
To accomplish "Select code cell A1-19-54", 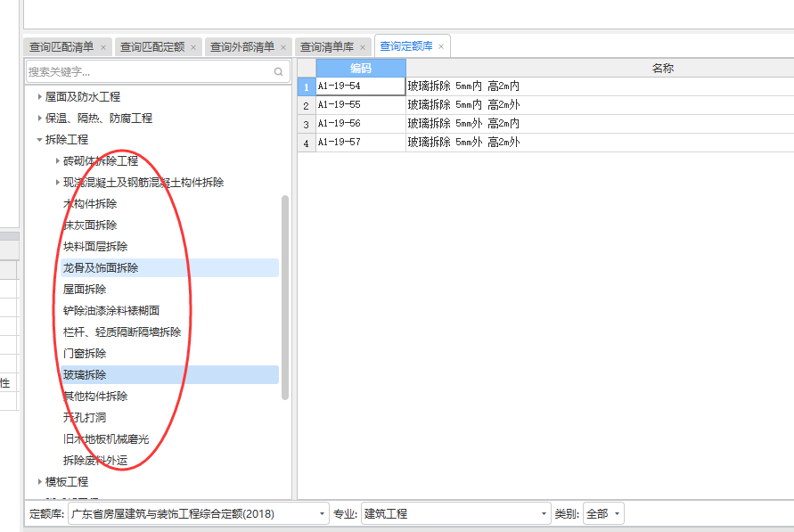I will pyautogui.click(x=361, y=86).
